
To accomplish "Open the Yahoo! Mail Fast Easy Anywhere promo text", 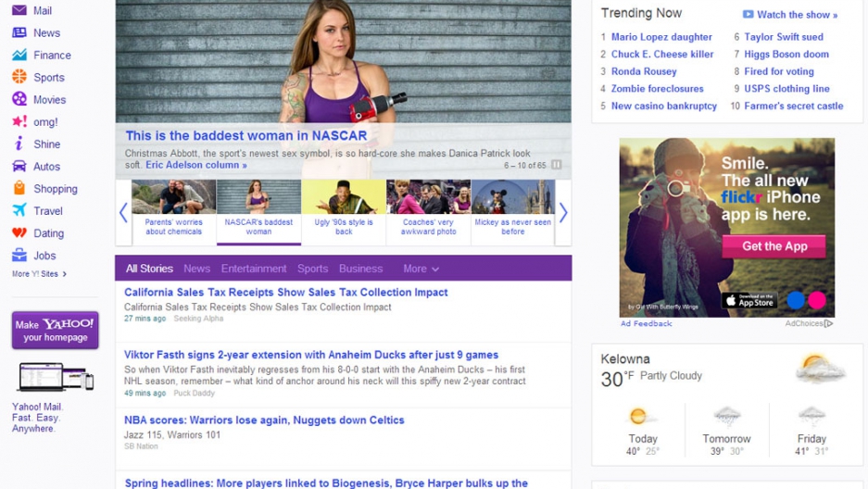I will [x=36, y=418].
